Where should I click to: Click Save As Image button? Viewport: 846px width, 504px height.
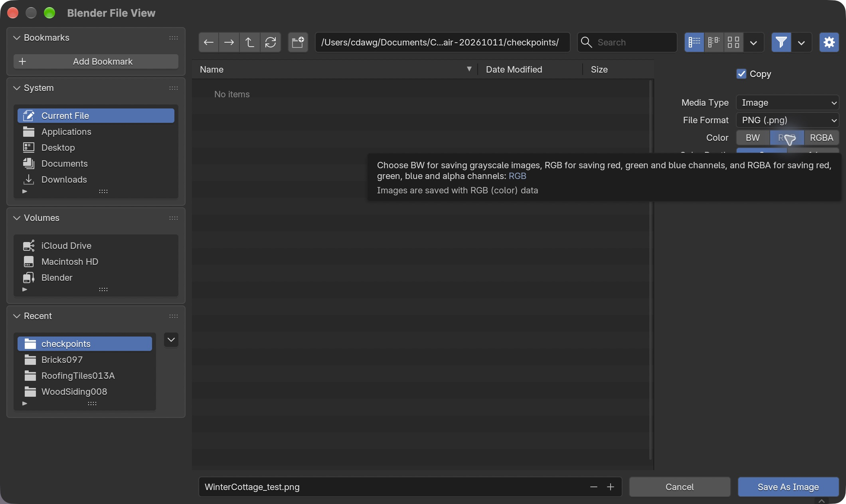tap(788, 487)
